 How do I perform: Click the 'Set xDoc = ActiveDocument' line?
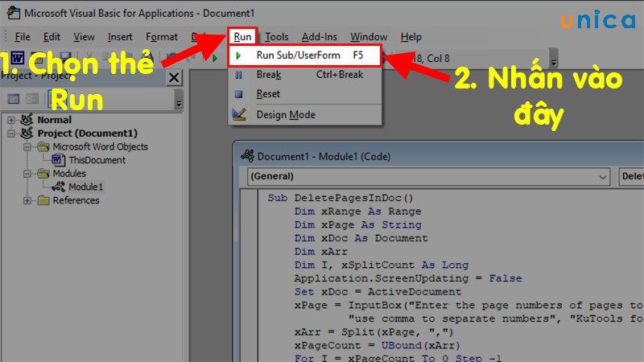(x=378, y=292)
